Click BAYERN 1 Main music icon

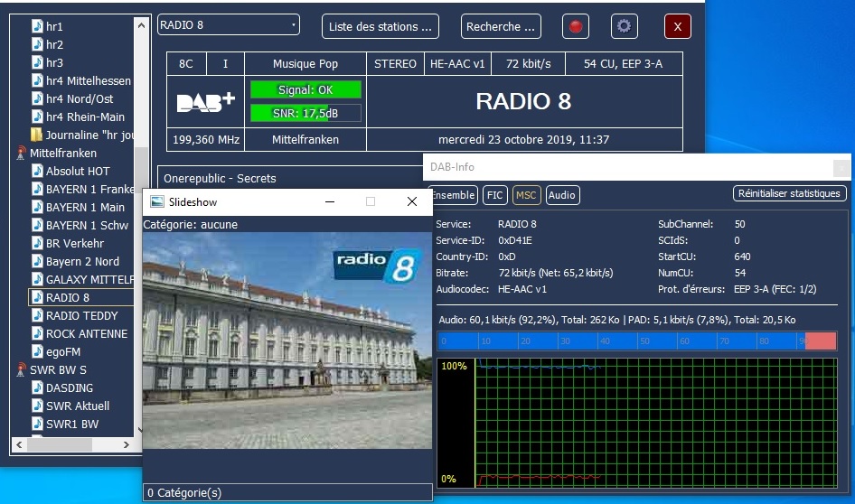tap(37, 207)
